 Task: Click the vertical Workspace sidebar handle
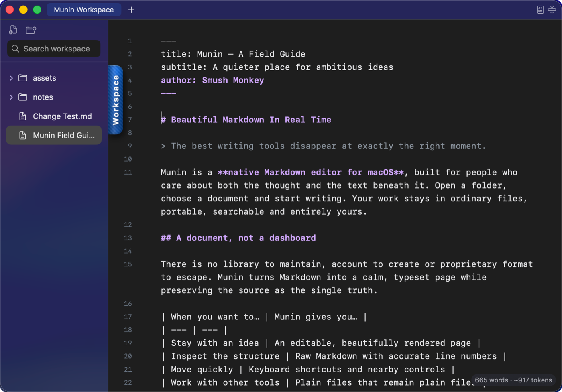tap(116, 100)
